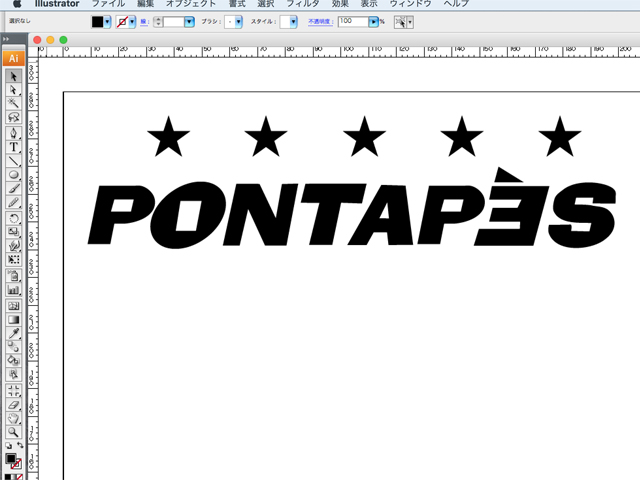Select the Rotate tool

pos(13,218)
